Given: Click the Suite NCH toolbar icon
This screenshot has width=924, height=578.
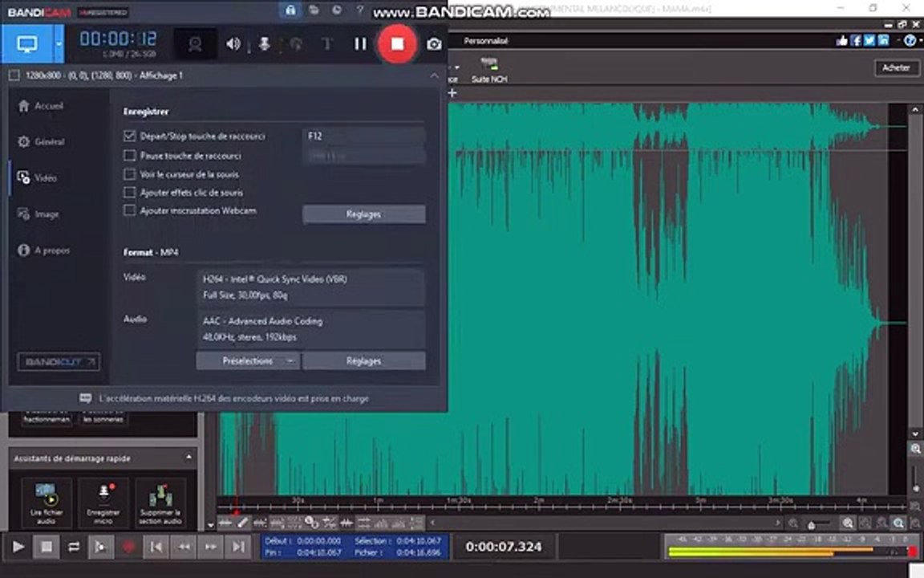Looking at the screenshot, I should coord(489,70).
